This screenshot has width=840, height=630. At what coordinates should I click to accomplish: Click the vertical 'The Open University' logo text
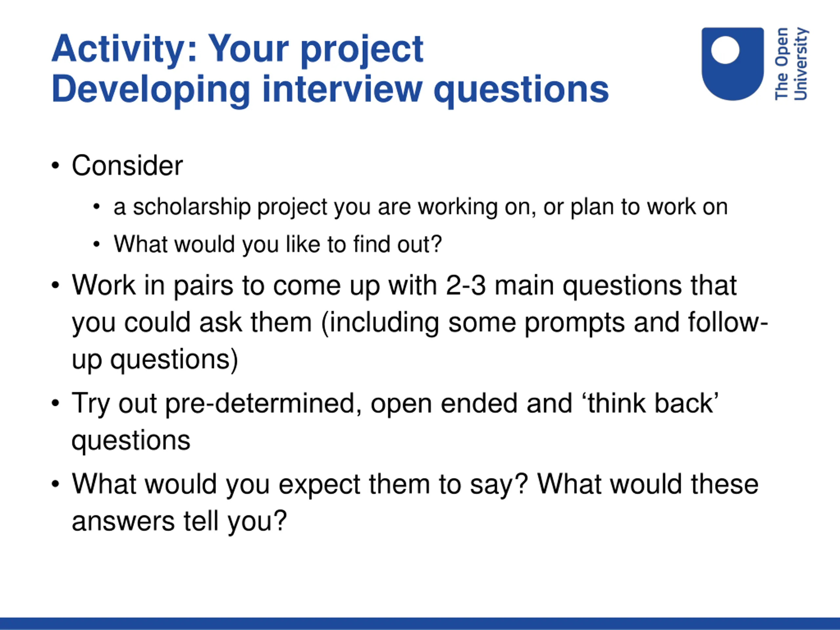pyautogui.click(x=791, y=64)
